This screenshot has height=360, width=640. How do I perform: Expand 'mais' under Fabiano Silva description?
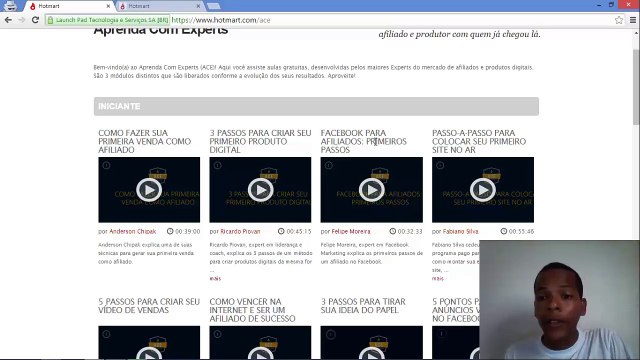coord(438,278)
